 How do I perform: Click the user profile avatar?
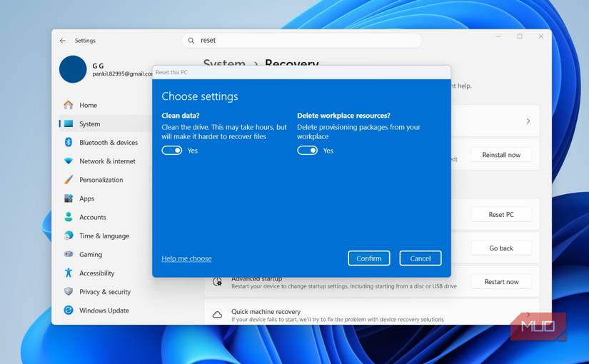pyautogui.click(x=73, y=69)
